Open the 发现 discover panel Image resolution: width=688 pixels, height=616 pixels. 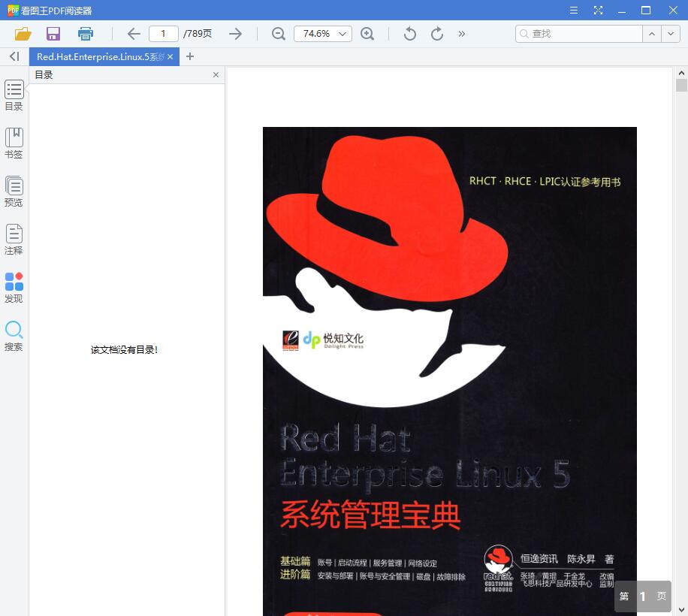(14, 288)
